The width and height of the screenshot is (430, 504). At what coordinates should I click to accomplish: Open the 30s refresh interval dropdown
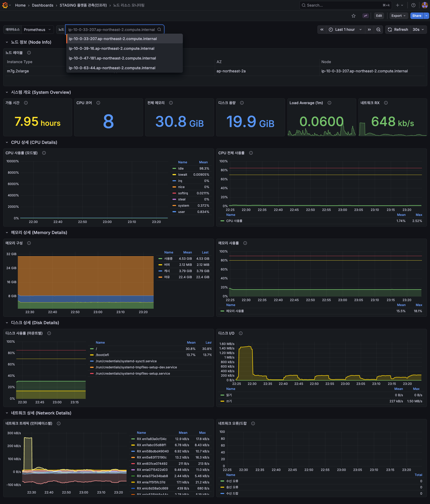tap(418, 30)
